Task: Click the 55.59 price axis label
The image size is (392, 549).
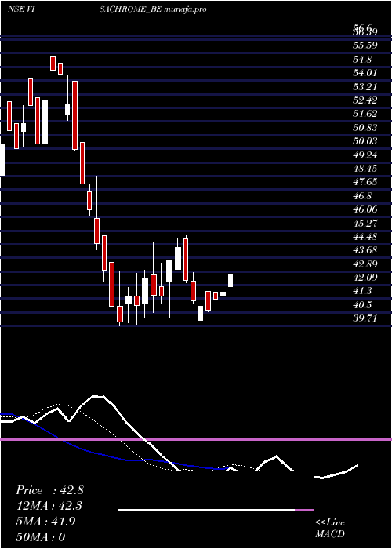Action: (x=365, y=45)
